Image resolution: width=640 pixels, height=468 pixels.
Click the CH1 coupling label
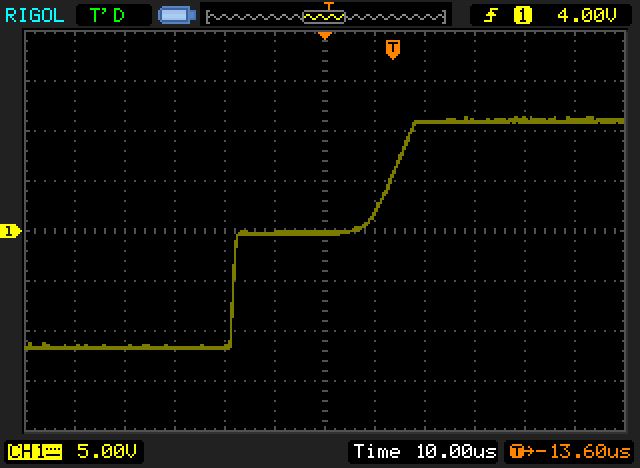[35, 452]
